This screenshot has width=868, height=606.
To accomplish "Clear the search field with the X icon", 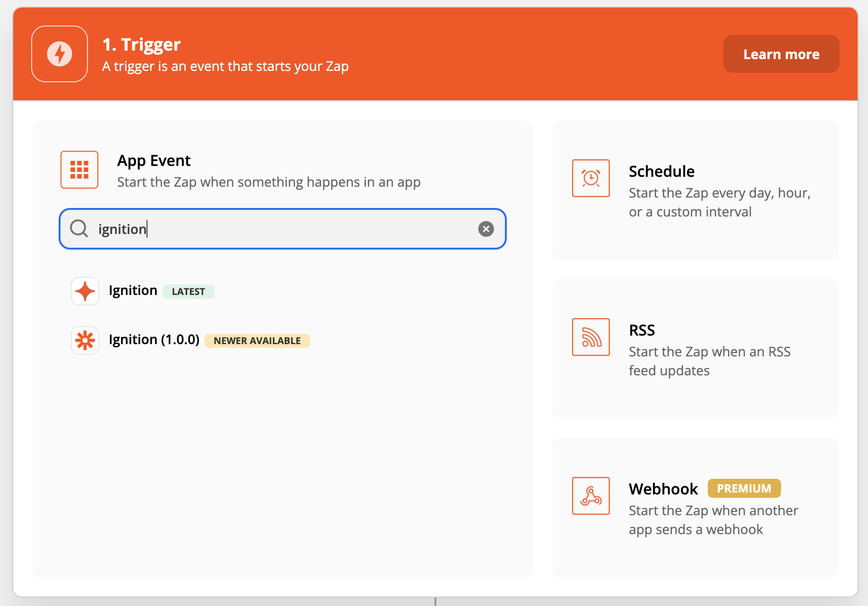I will pyautogui.click(x=486, y=229).
